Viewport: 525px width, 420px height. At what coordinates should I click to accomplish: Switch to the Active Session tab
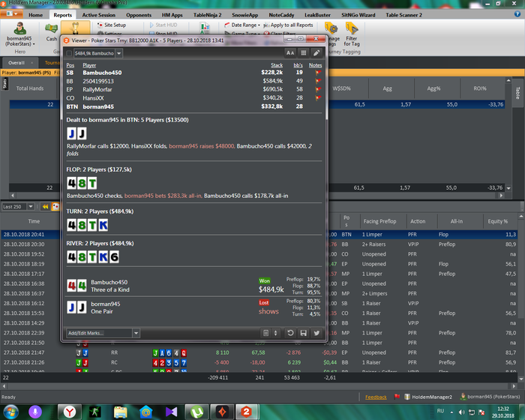coord(99,15)
